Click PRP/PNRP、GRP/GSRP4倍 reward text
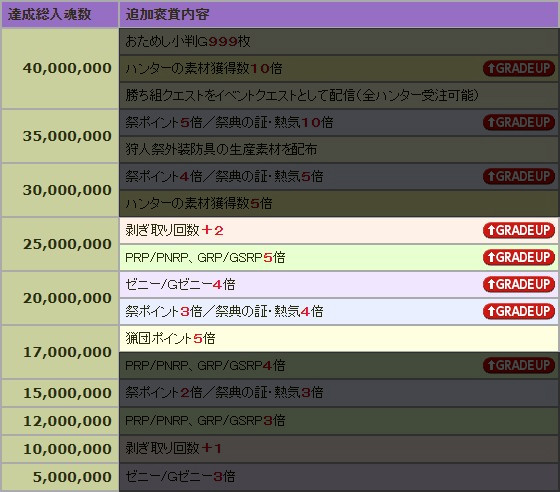 (x=205, y=365)
